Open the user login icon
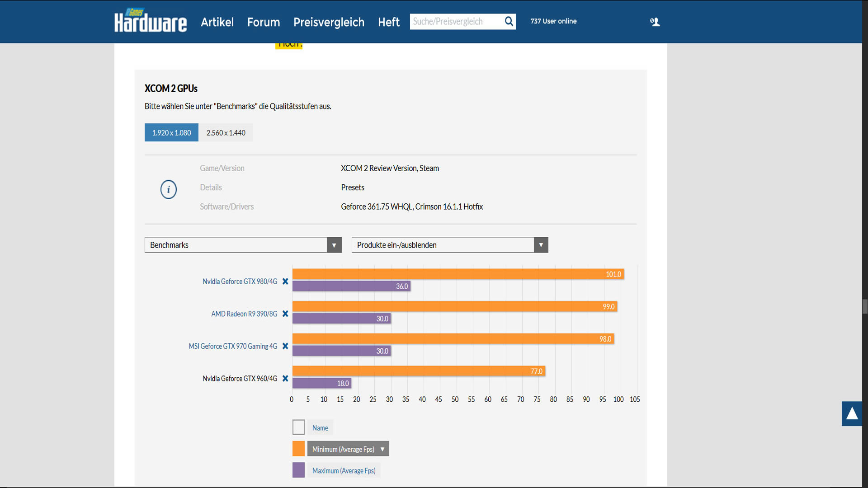The height and width of the screenshot is (488, 868). 655,22
